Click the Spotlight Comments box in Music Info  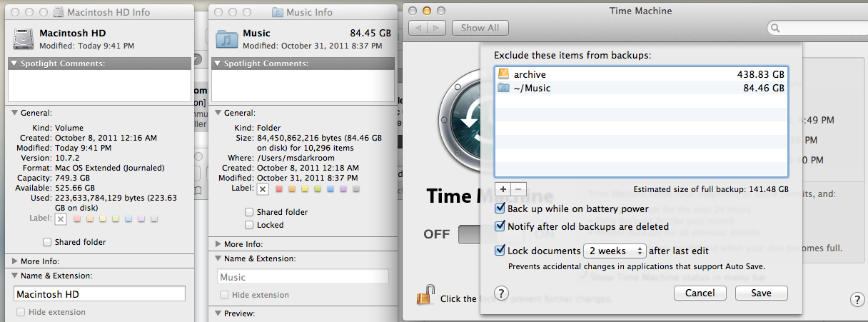(x=303, y=86)
